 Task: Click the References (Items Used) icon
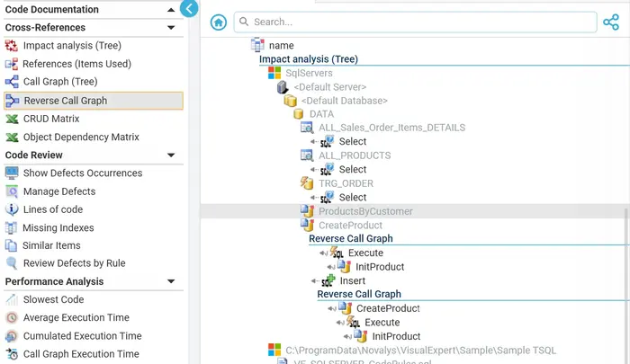(x=11, y=64)
